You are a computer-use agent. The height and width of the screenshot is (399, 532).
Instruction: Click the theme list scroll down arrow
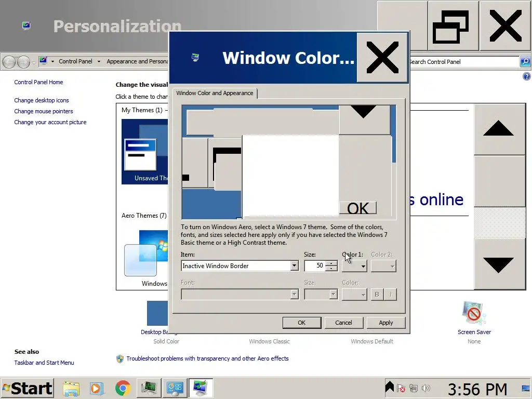pos(499,264)
